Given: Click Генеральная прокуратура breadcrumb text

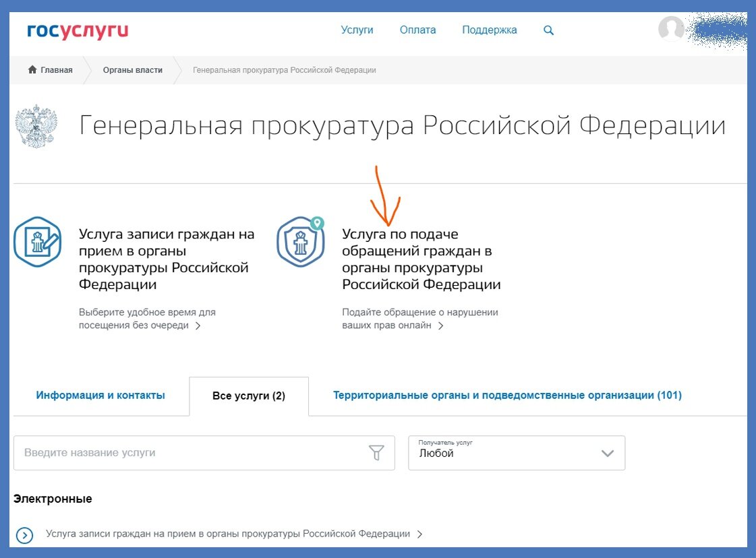Looking at the screenshot, I should point(285,70).
